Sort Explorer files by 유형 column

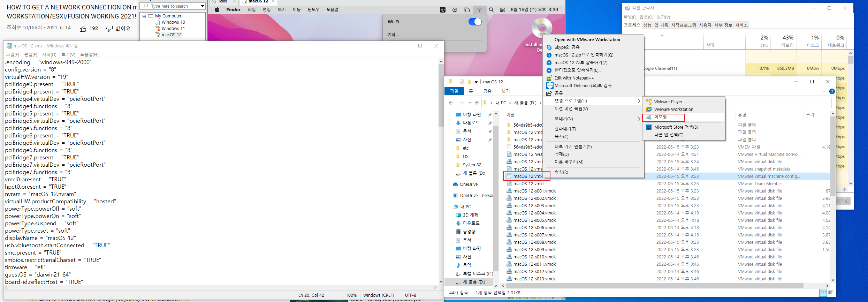click(742, 115)
